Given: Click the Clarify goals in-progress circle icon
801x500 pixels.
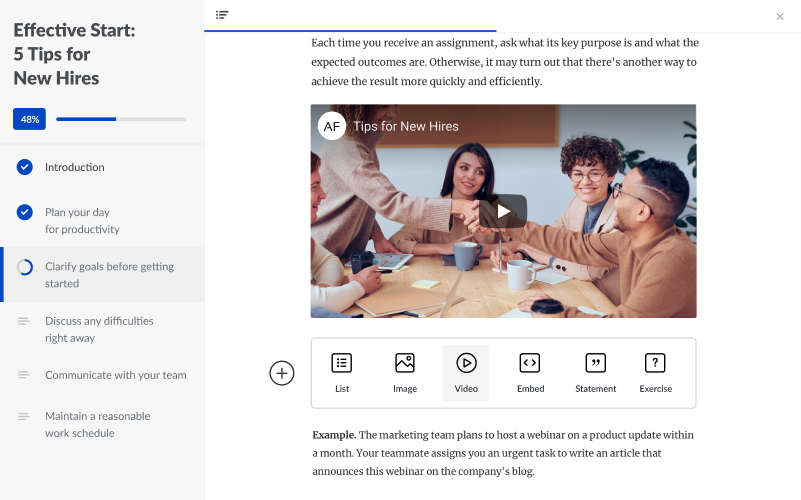Looking at the screenshot, I should (x=25, y=267).
